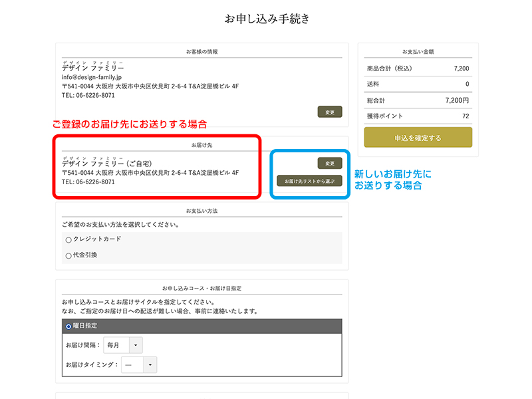
Task: Click 変更 button beside the お届け先 address
Action: 329,163
